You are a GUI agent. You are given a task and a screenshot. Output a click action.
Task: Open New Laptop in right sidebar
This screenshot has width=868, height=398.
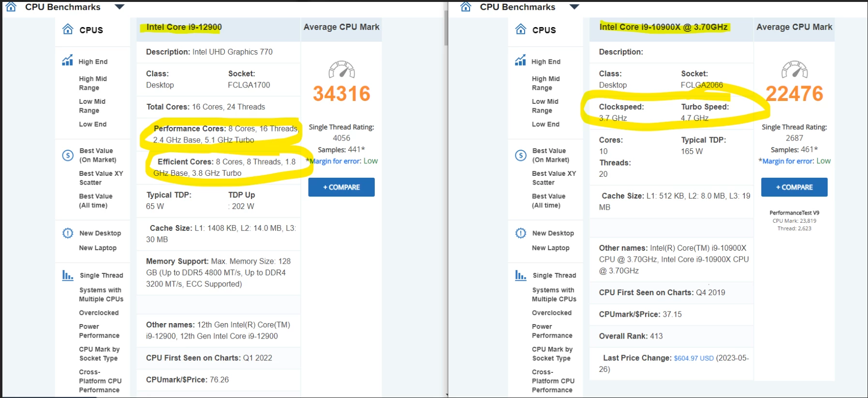[550, 248]
